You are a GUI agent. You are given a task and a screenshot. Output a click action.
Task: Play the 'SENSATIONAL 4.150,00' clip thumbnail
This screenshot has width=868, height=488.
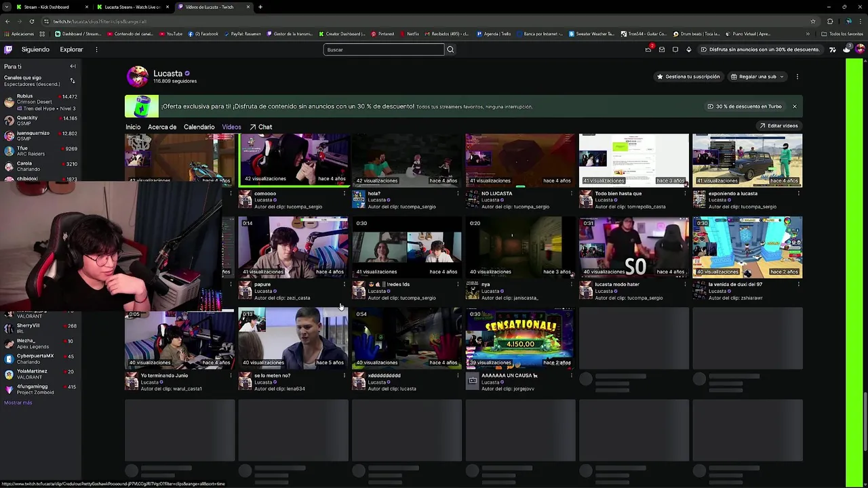(x=520, y=338)
